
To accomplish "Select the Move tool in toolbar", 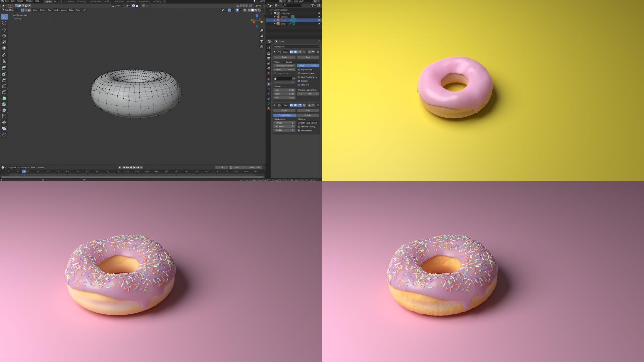I will pyautogui.click(x=4, y=29).
